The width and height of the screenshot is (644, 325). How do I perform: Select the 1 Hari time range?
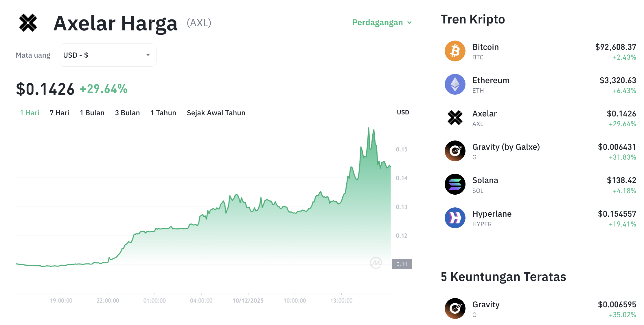[x=30, y=113]
